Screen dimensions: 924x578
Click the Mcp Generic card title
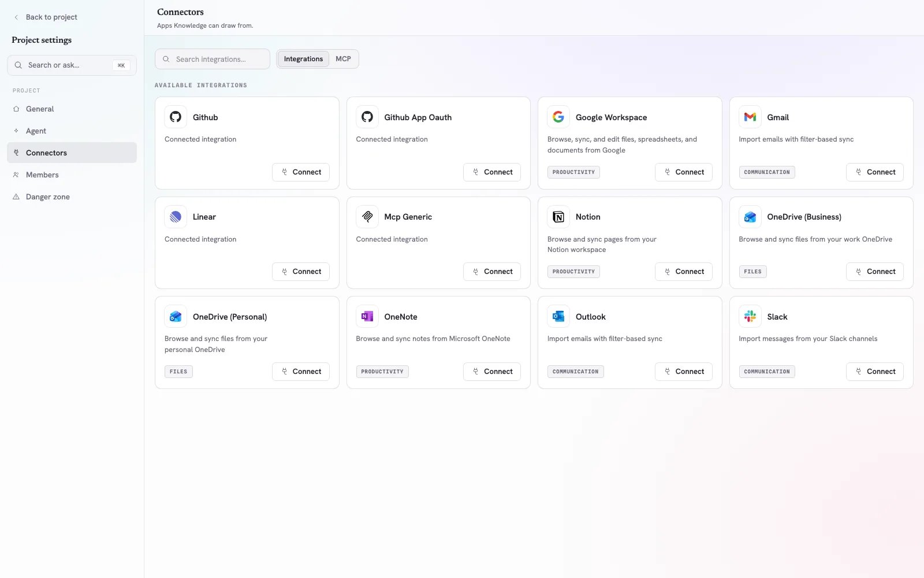click(408, 217)
